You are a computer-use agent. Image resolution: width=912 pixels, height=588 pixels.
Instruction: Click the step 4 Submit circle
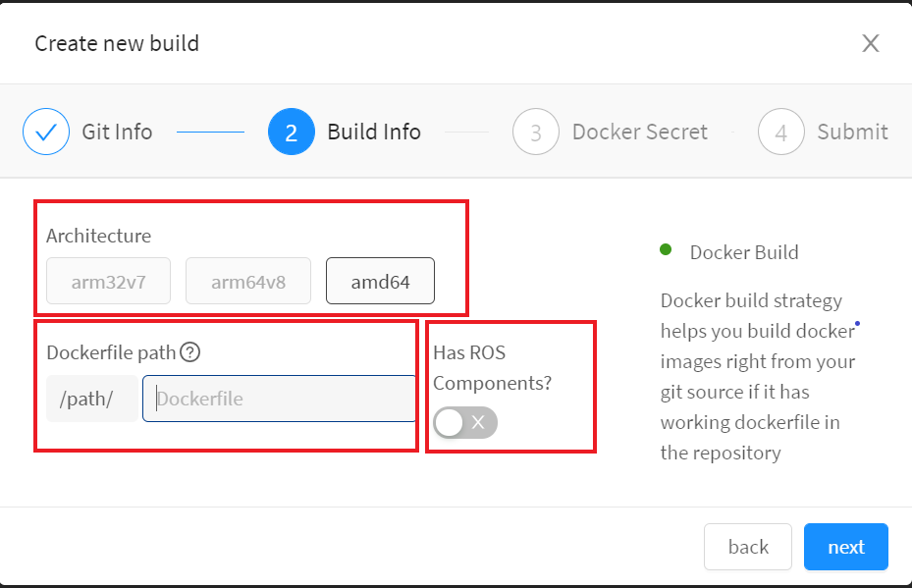coord(781,132)
